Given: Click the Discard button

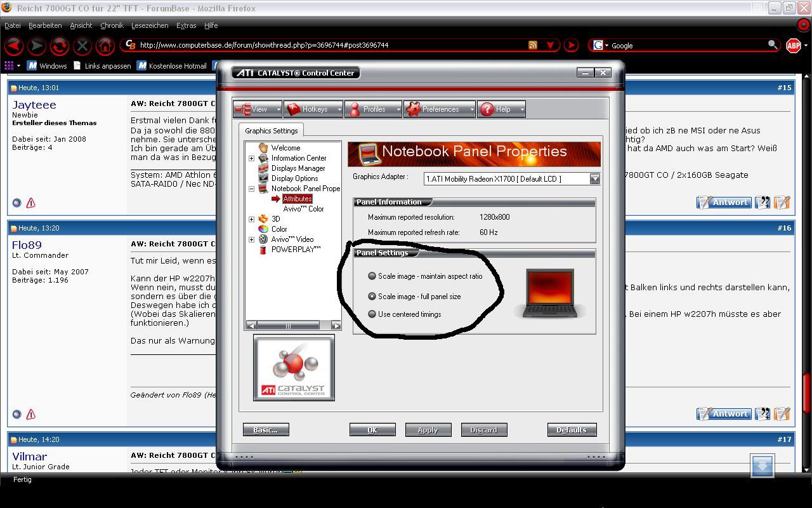Looking at the screenshot, I should pyautogui.click(x=484, y=430).
